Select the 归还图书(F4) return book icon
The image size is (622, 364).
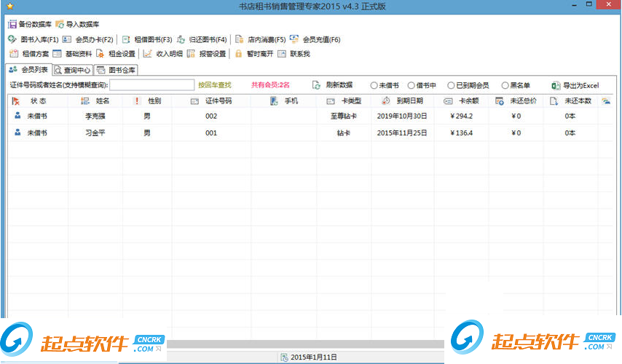coord(181,39)
